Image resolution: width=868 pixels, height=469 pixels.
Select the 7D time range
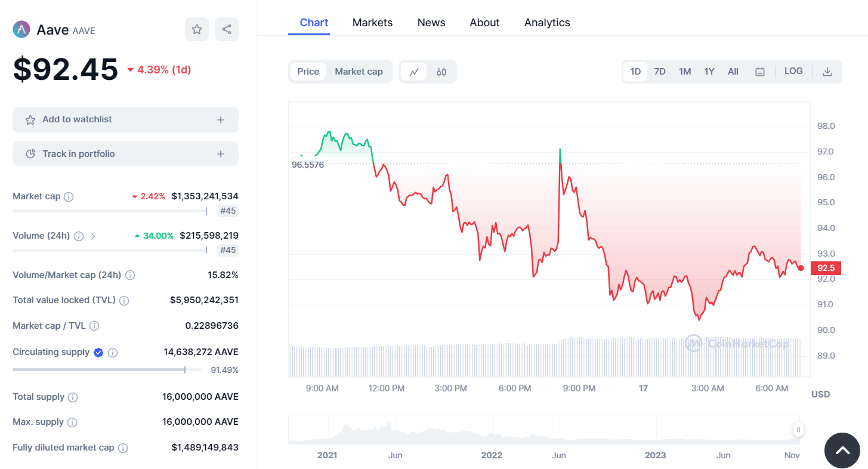tap(660, 72)
